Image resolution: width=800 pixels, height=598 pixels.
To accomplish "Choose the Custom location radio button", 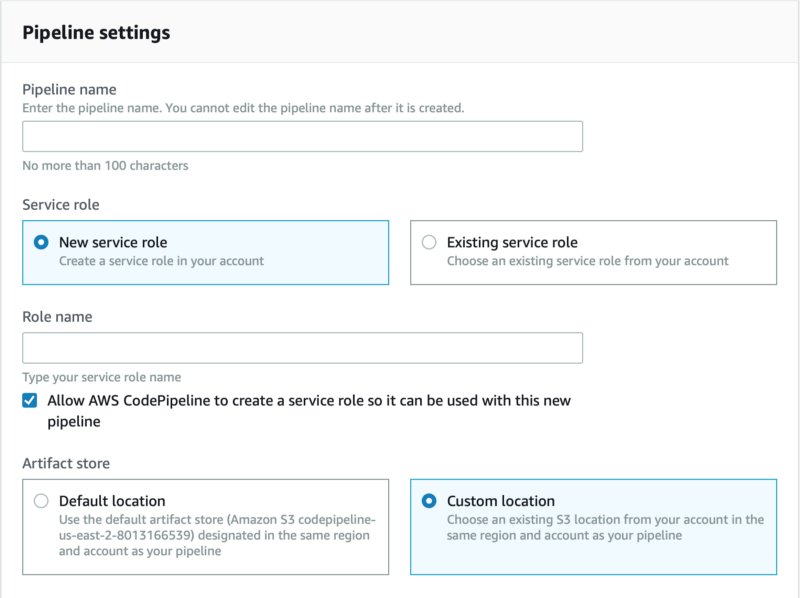I will pyautogui.click(x=429, y=501).
